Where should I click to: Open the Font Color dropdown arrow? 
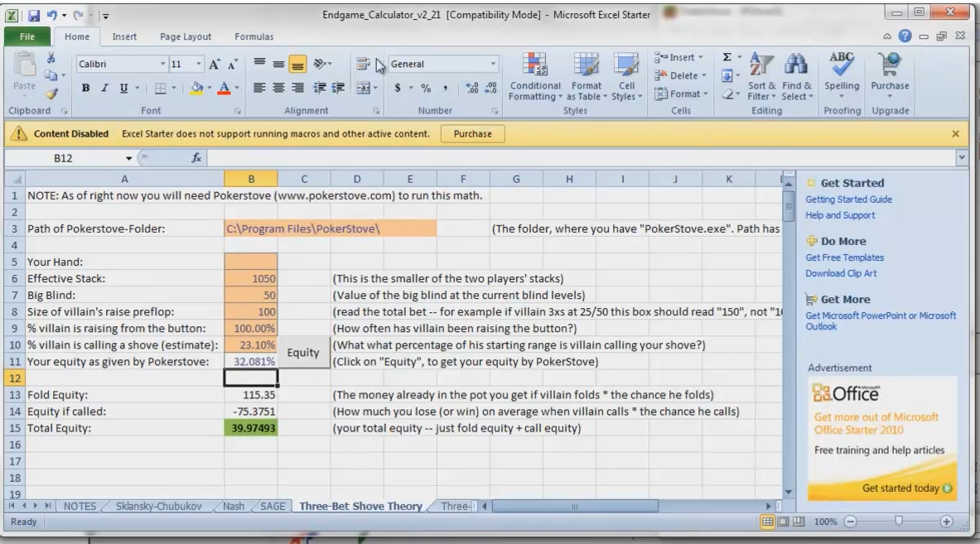pyautogui.click(x=237, y=88)
